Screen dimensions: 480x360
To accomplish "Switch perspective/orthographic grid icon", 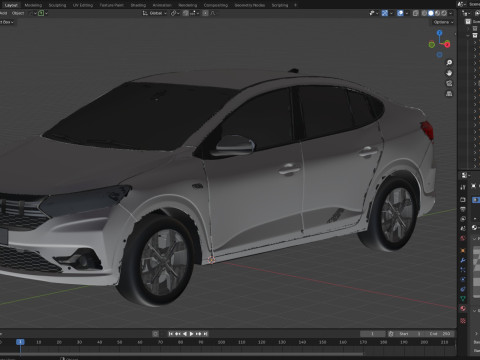I will click(x=449, y=94).
